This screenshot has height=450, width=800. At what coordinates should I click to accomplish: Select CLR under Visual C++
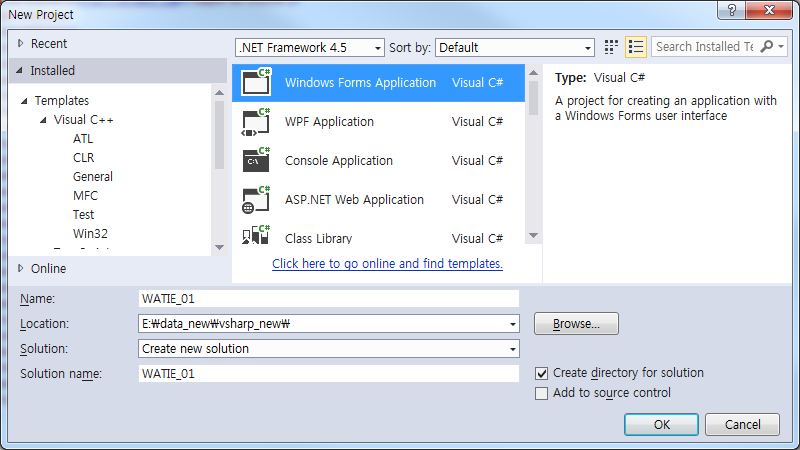point(83,158)
